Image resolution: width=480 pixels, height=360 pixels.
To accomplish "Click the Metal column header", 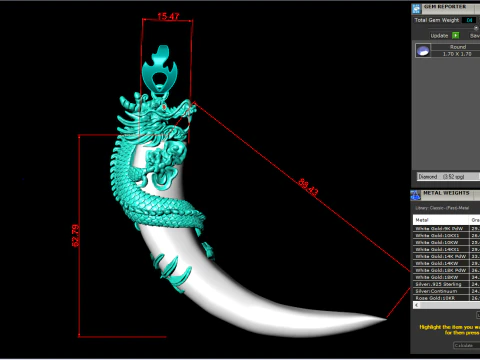I will 441,220.
